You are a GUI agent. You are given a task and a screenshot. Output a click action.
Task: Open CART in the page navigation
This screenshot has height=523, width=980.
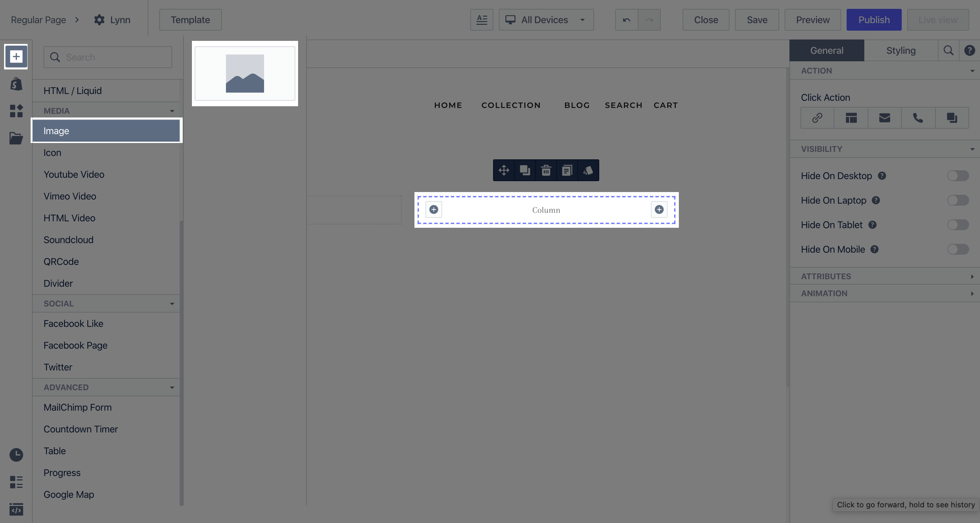(x=666, y=105)
